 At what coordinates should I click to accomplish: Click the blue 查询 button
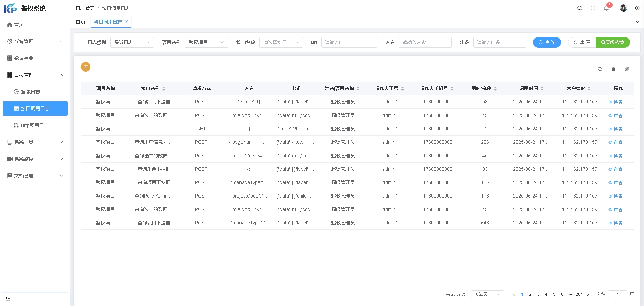coord(547,42)
